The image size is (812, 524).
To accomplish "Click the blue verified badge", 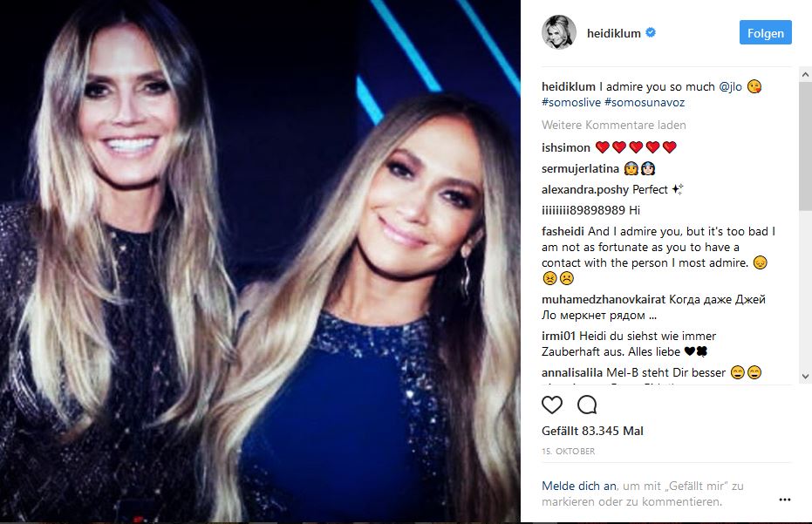I will pos(651,32).
